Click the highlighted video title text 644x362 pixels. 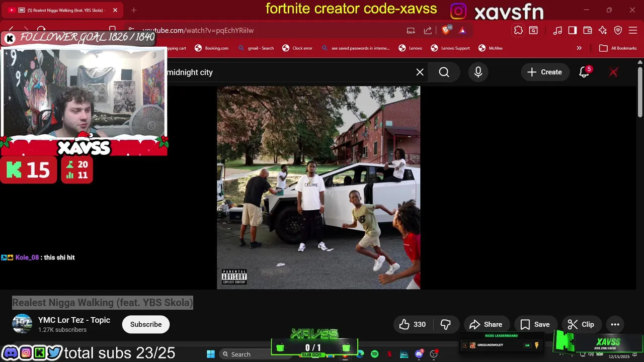tap(102, 303)
